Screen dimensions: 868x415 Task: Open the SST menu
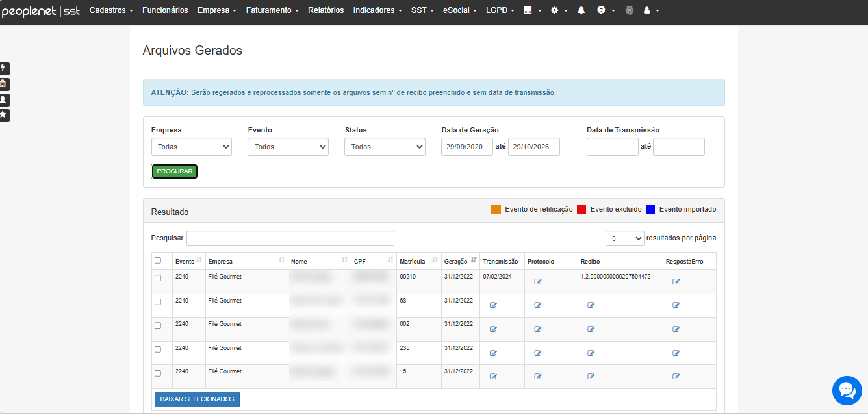423,10
